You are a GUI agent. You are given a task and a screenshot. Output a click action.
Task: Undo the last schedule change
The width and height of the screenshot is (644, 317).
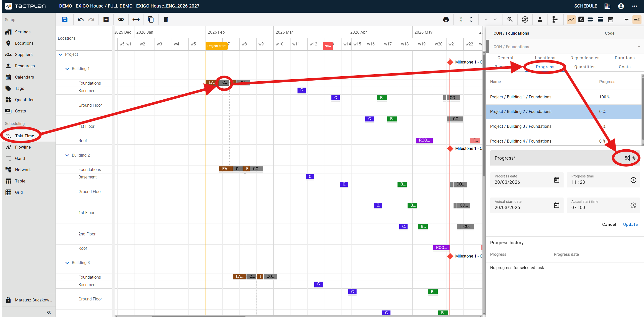(x=81, y=20)
